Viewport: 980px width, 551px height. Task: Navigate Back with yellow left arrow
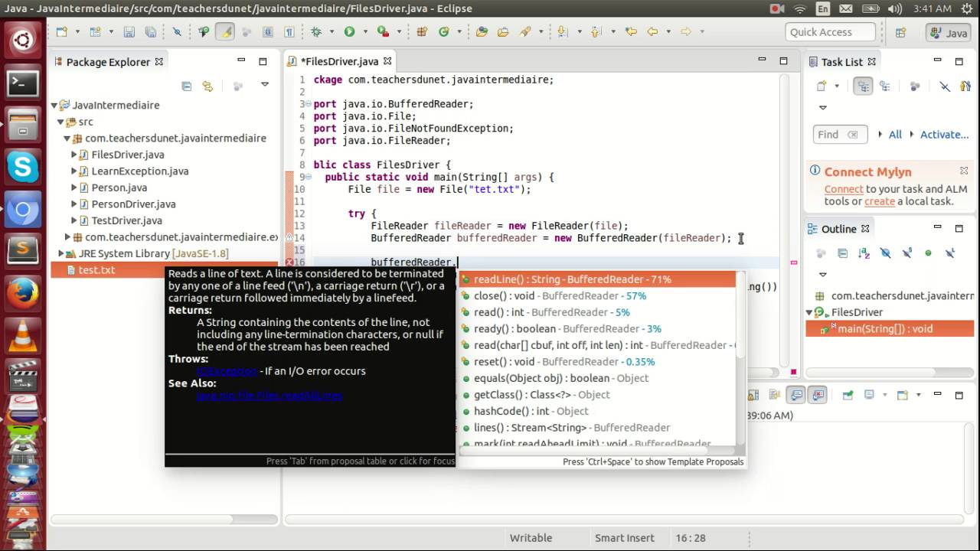pyautogui.click(x=652, y=32)
